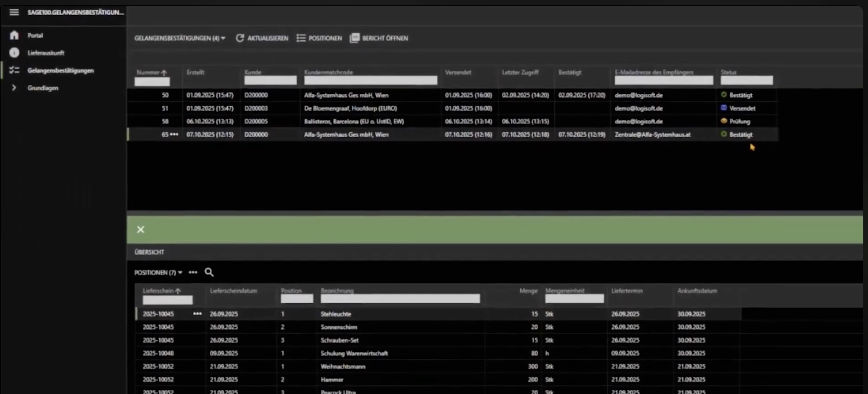
Task: Click the Mengeneinheit filter field
Action: coord(574,298)
